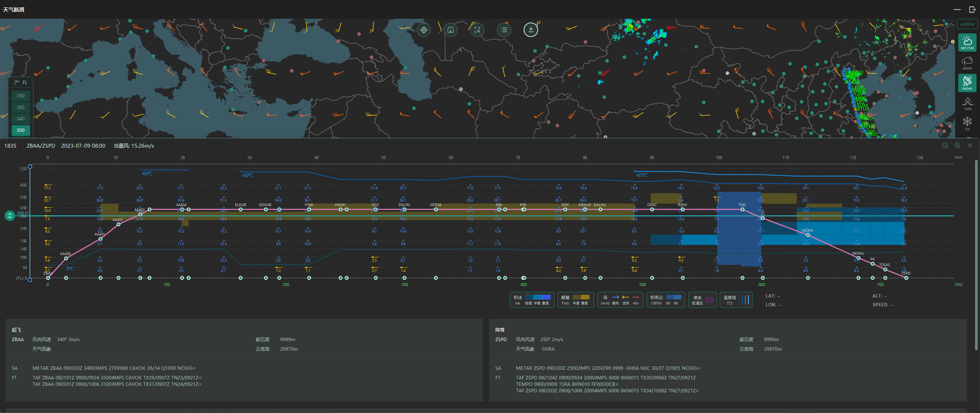Open the runway view map icon

tap(451, 30)
